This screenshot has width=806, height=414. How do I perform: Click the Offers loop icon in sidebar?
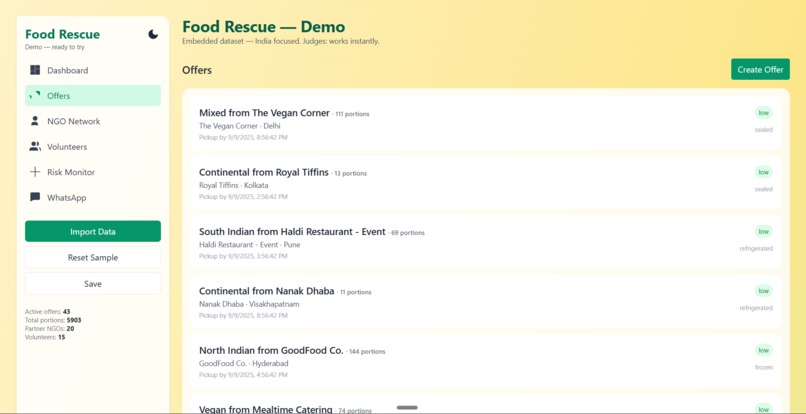(x=35, y=96)
